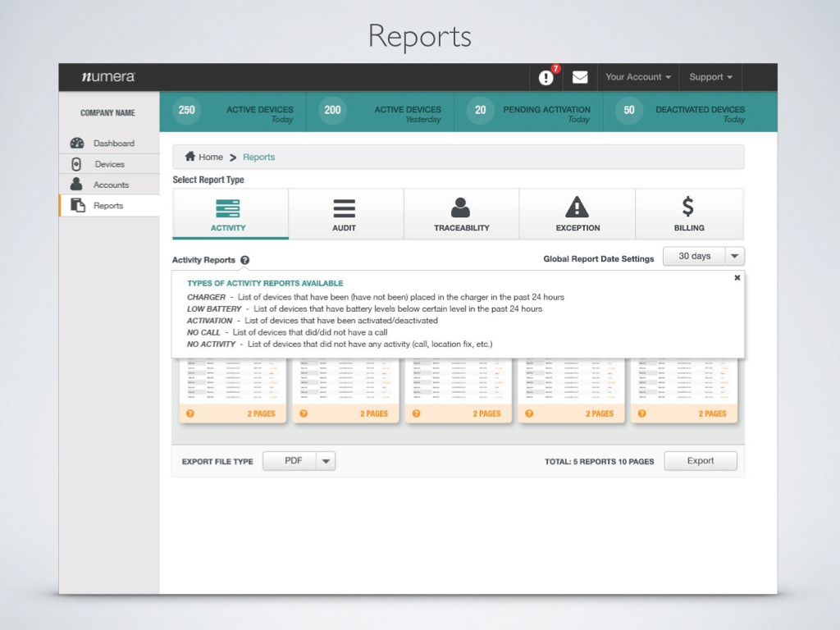
Task: Select the Exception warning triangle icon
Action: coord(577,207)
